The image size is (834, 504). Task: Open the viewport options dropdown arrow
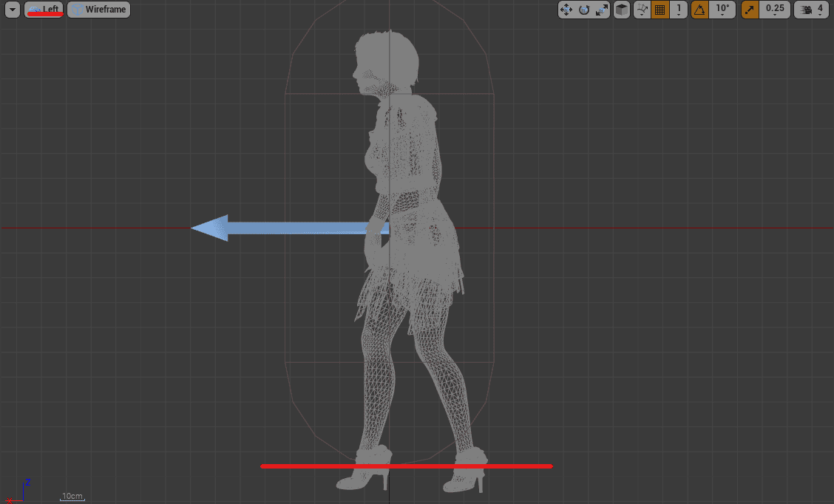click(11, 10)
